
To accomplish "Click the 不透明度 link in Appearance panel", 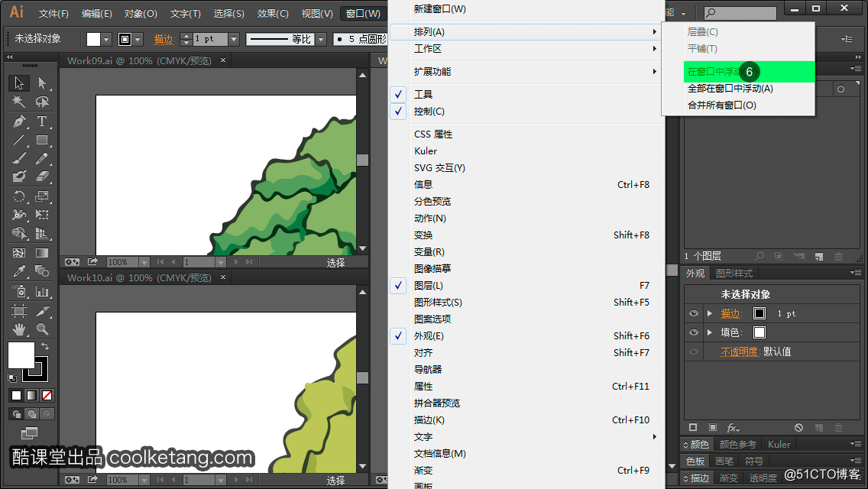I will [x=739, y=351].
